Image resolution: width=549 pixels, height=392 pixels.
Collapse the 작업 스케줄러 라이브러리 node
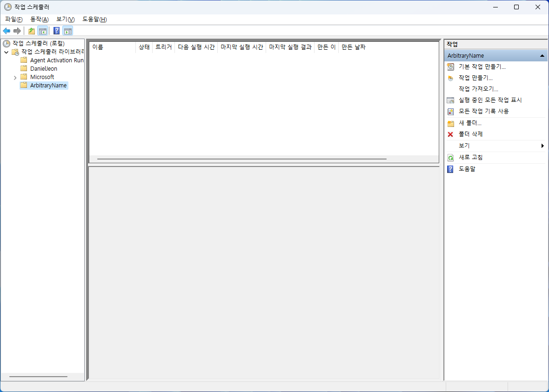[x=7, y=52]
